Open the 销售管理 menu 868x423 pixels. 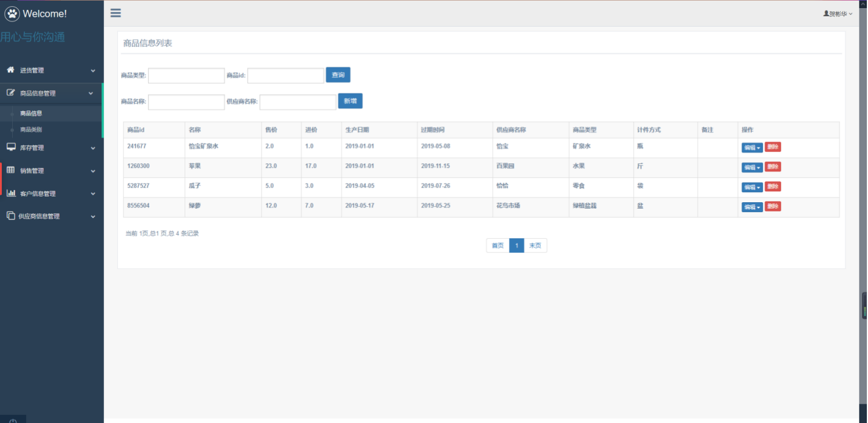[x=52, y=171]
